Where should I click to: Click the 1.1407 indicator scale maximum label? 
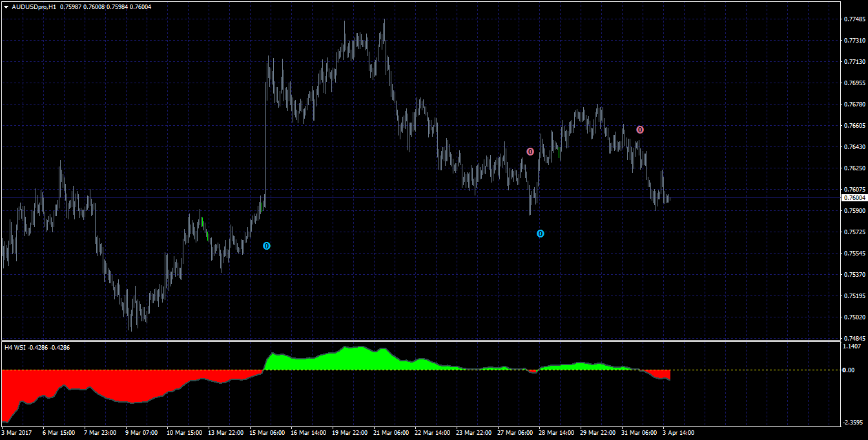click(x=853, y=346)
